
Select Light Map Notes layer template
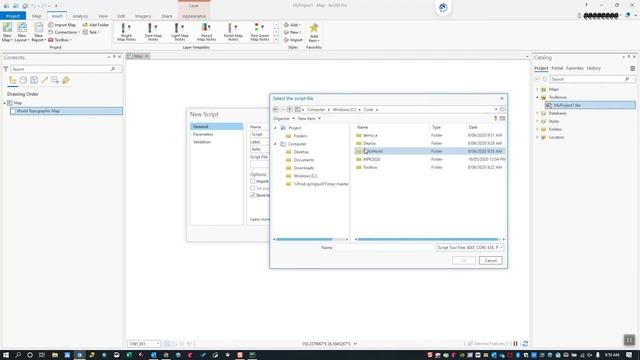click(180, 32)
